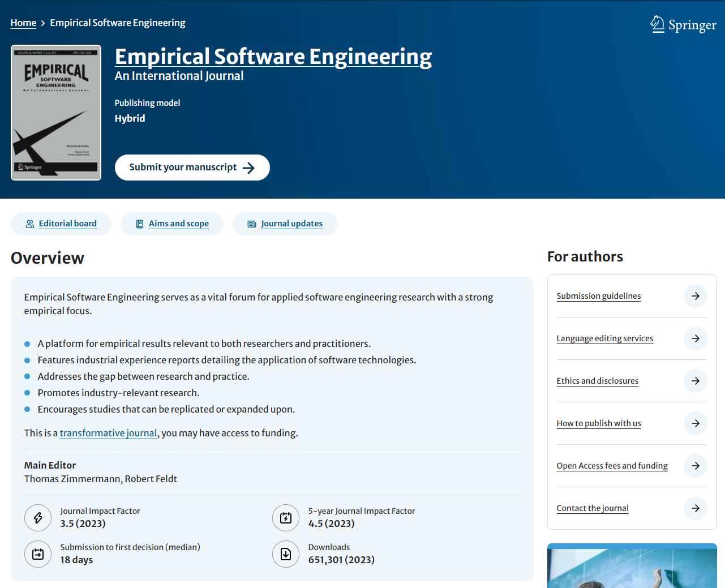Open Open Access fees and funding link

[612, 466]
